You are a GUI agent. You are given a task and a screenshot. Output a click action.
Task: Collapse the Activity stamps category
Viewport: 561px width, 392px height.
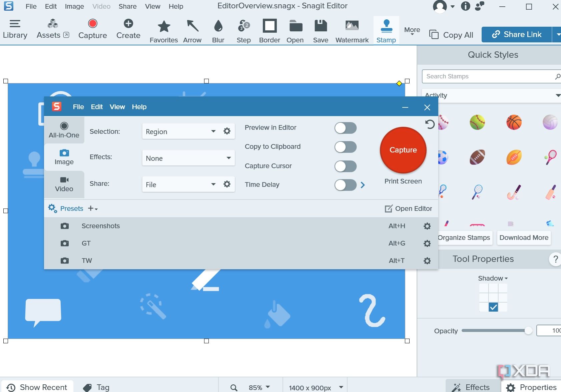pos(558,95)
